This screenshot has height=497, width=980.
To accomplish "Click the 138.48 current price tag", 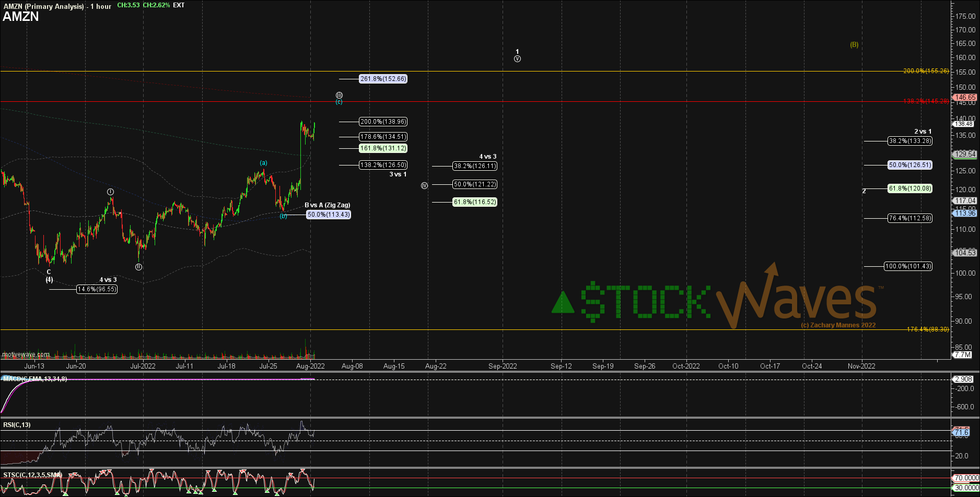I will click(964, 124).
